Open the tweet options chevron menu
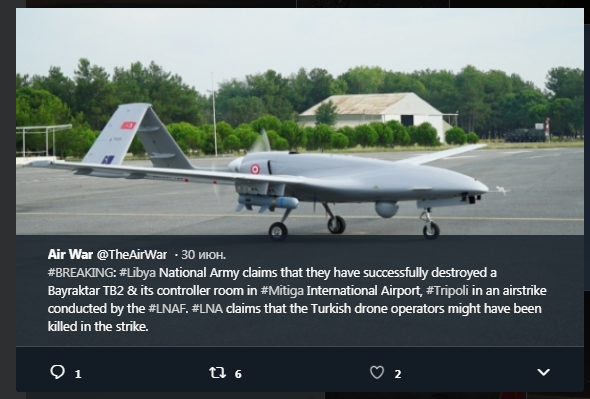 pos(543,373)
